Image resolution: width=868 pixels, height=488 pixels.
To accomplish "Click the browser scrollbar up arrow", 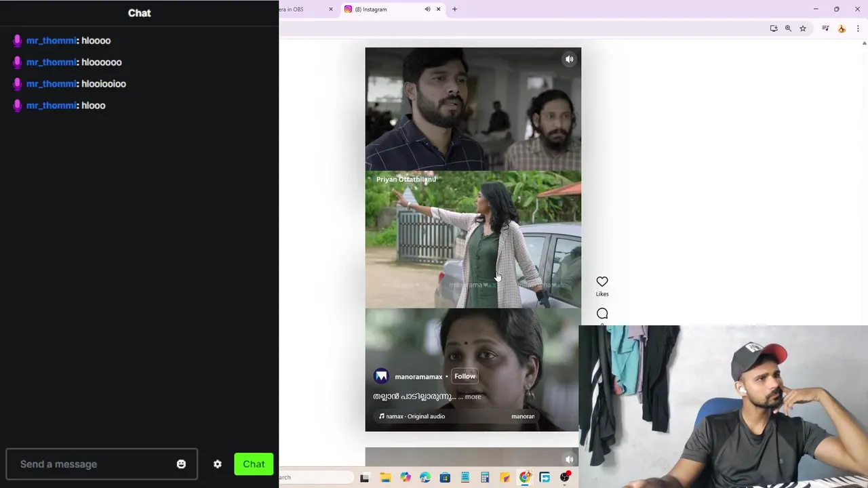I will (x=864, y=43).
